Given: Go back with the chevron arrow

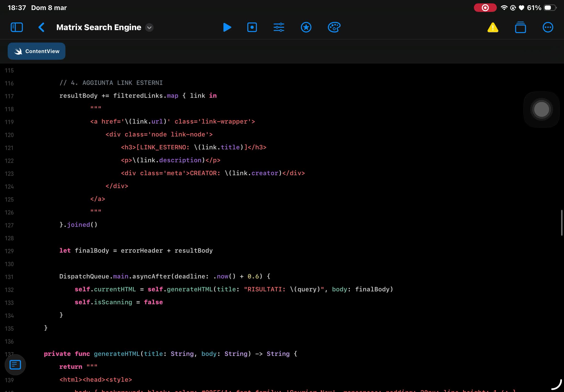Looking at the screenshot, I should [x=41, y=27].
